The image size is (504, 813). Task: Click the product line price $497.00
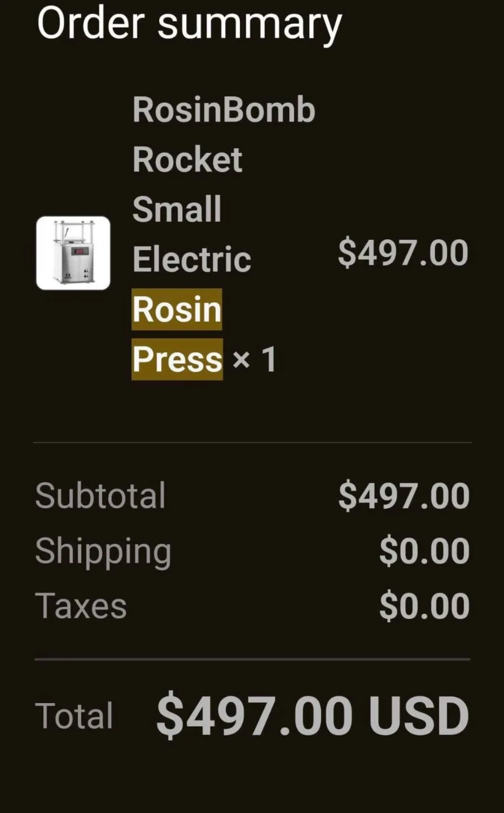403,253
